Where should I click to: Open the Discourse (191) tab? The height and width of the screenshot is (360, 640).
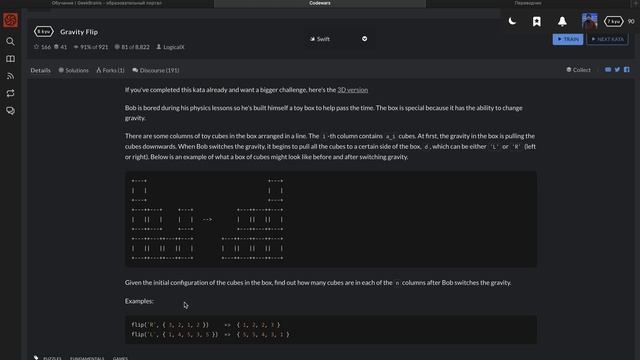[x=156, y=70]
